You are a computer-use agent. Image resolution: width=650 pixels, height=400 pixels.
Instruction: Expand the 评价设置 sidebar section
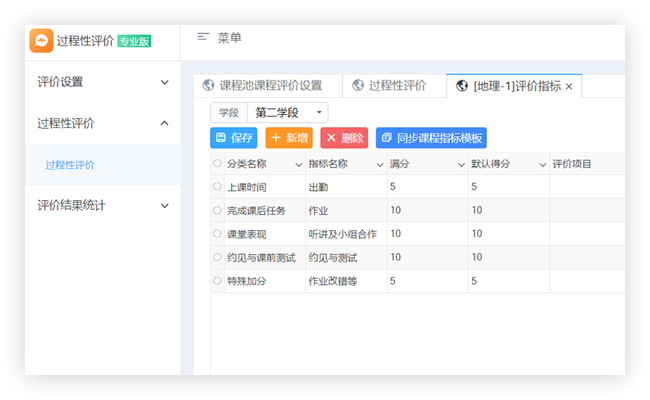(102, 82)
